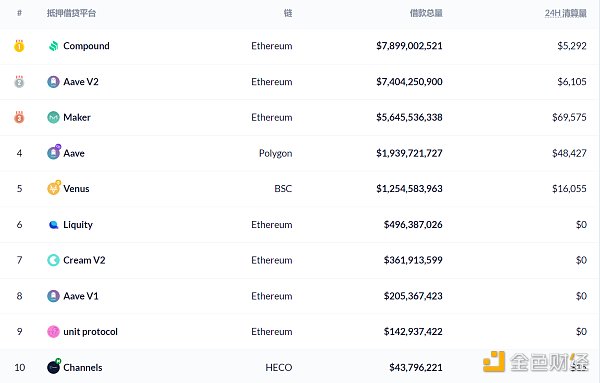Image resolution: width=600 pixels, height=383 pixels.
Task: Click the Compound logo icon
Action: tap(54, 46)
